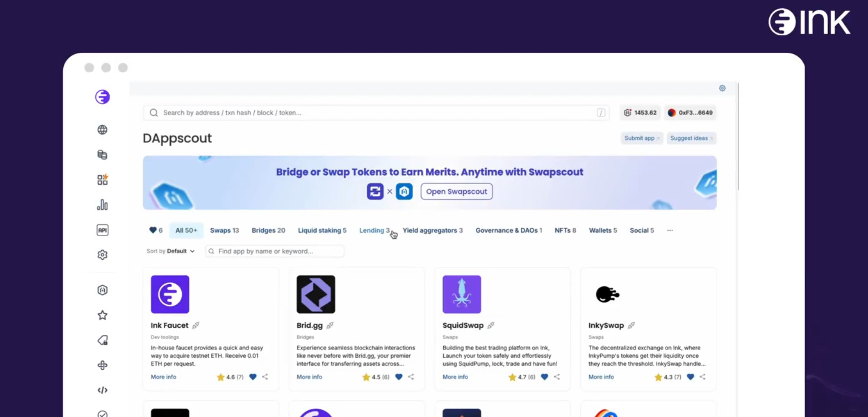The width and height of the screenshot is (868, 417).
Task: Toggle favorite heart on Ink Faucet card
Action: (x=253, y=377)
